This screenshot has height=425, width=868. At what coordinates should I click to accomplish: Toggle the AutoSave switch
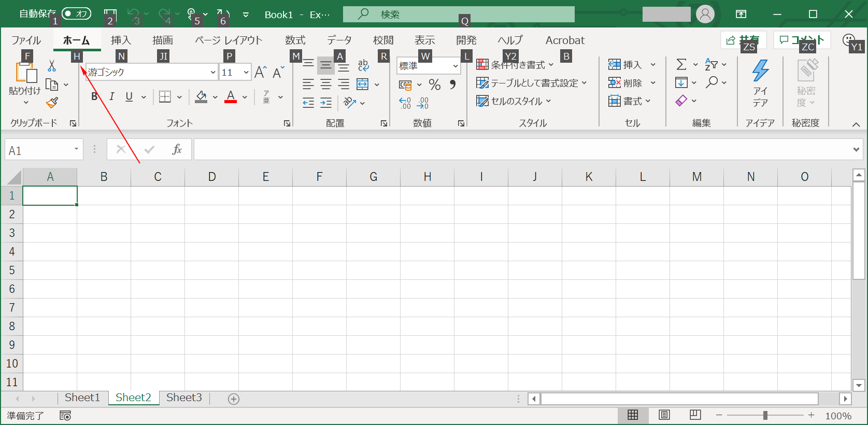76,14
